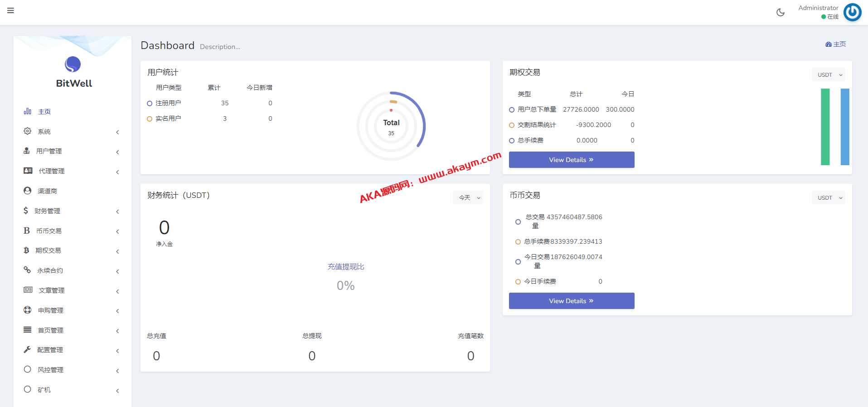Open USDT dropdown in 期权交易 panel
This screenshot has height=407, width=868.
point(828,75)
